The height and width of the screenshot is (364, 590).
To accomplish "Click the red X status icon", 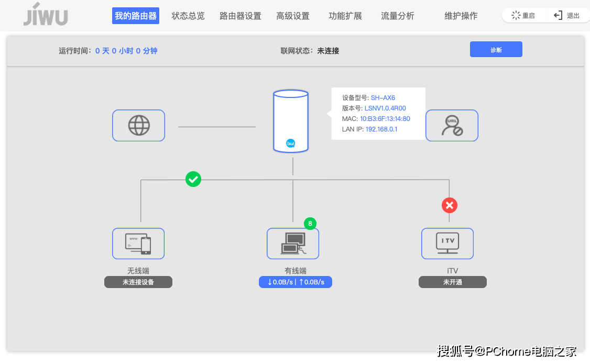I will click(449, 205).
